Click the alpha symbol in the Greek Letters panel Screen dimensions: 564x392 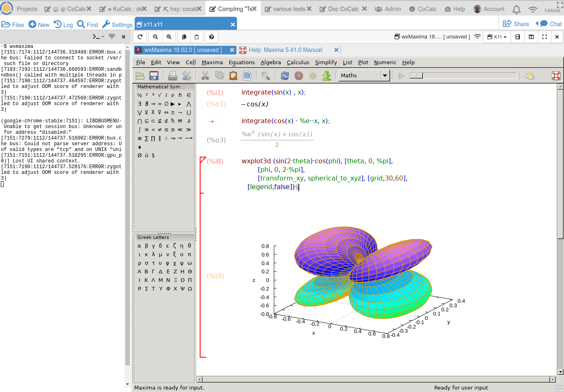pyautogui.click(x=139, y=246)
